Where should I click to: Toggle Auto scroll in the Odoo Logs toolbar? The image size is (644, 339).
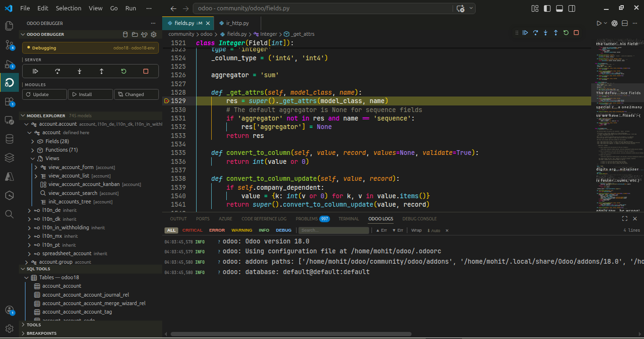[434, 230]
